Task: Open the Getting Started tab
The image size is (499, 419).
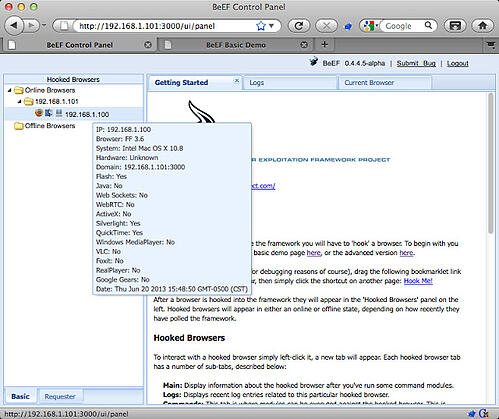Action: pos(181,83)
